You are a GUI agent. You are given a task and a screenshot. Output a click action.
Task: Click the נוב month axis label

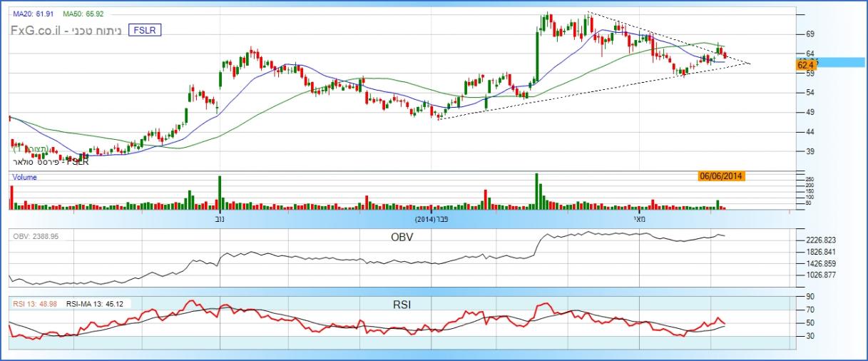pos(214,220)
